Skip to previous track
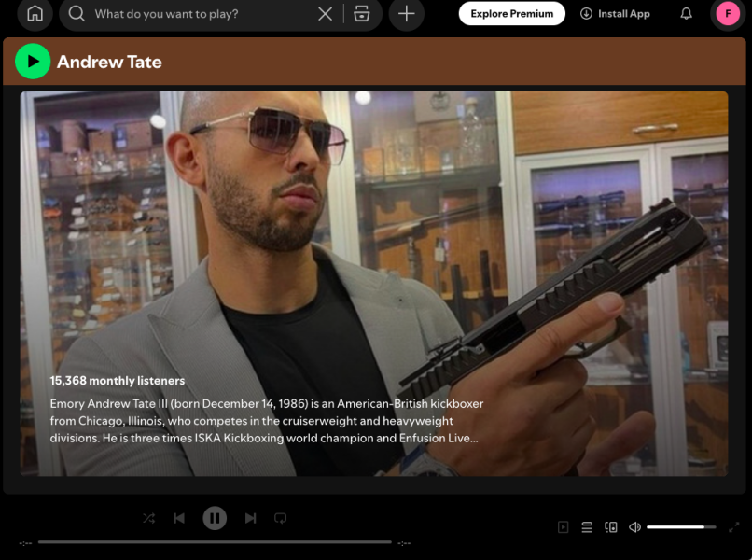 (x=179, y=518)
